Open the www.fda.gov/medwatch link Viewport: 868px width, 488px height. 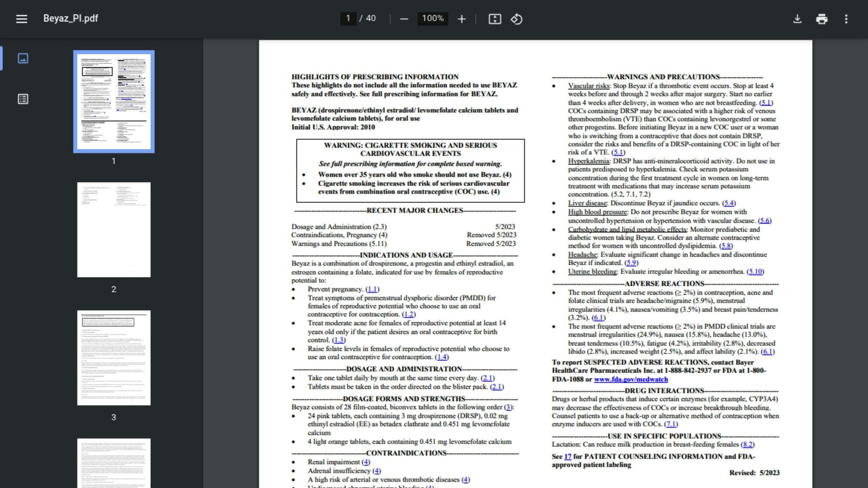631,380
